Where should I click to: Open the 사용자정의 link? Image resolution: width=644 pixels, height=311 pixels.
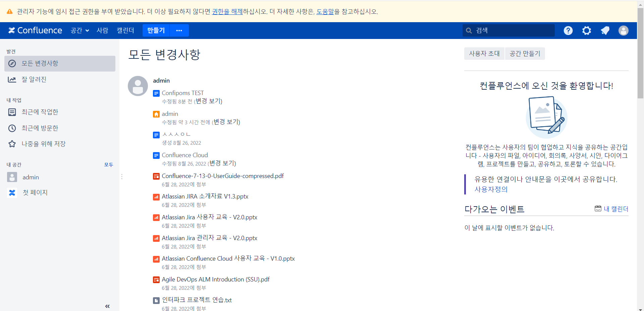pos(491,189)
